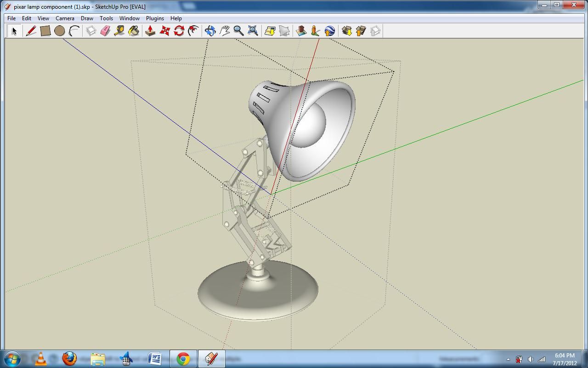This screenshot has height=368, width=588.
Task: Expand hidden icons in the system tray
Action: [x=508, y=359]
